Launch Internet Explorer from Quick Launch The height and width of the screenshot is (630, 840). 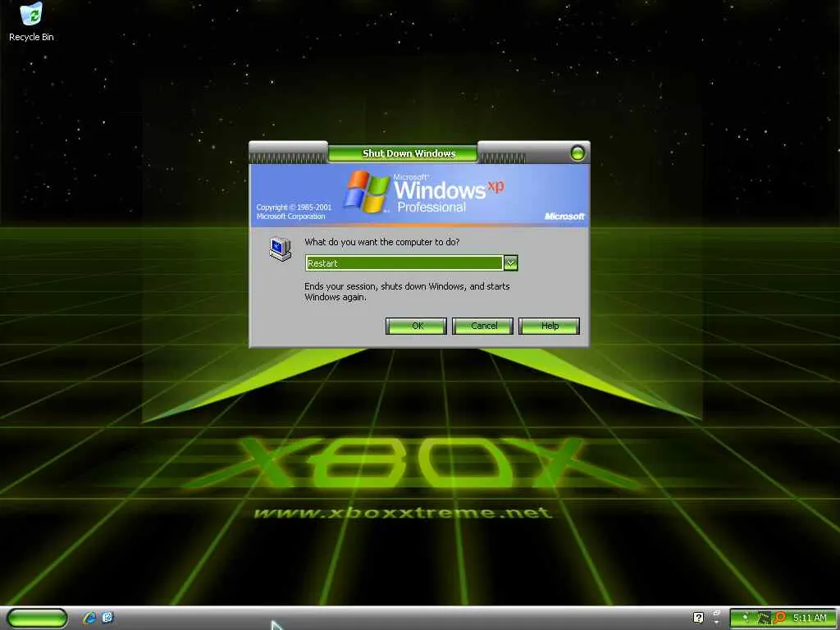(89, 618)
